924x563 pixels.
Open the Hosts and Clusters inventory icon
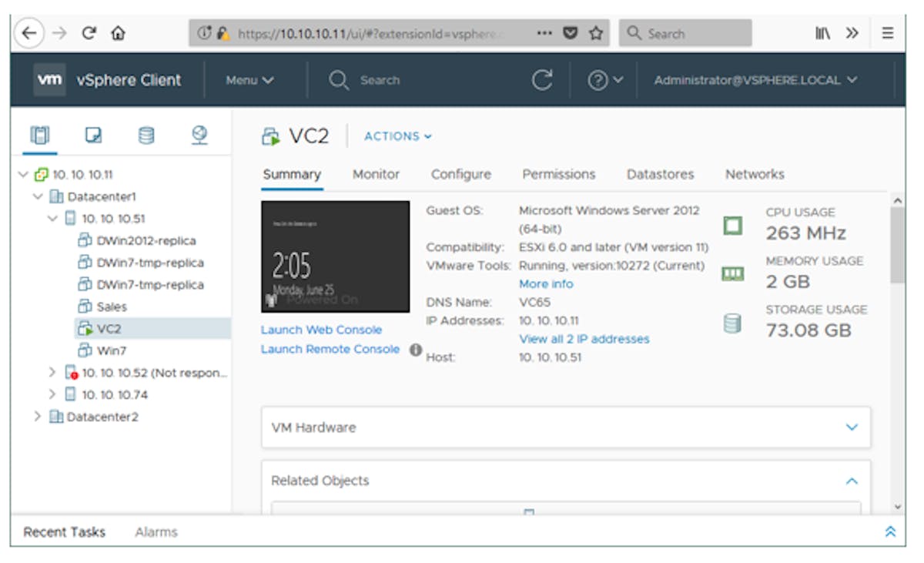(39, 136)
